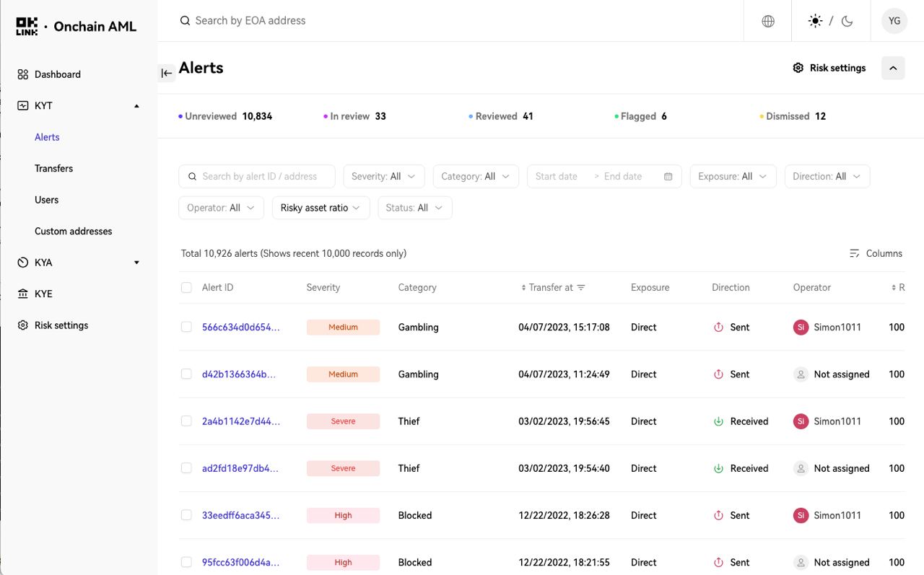Open the YG user avatar
Image resolution: width=924 pixels, height=575 pixels.
coord(894,21)
